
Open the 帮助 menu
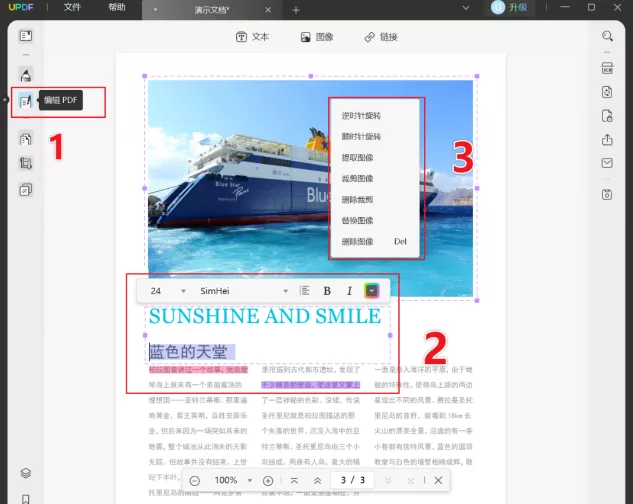pos(117,7)
